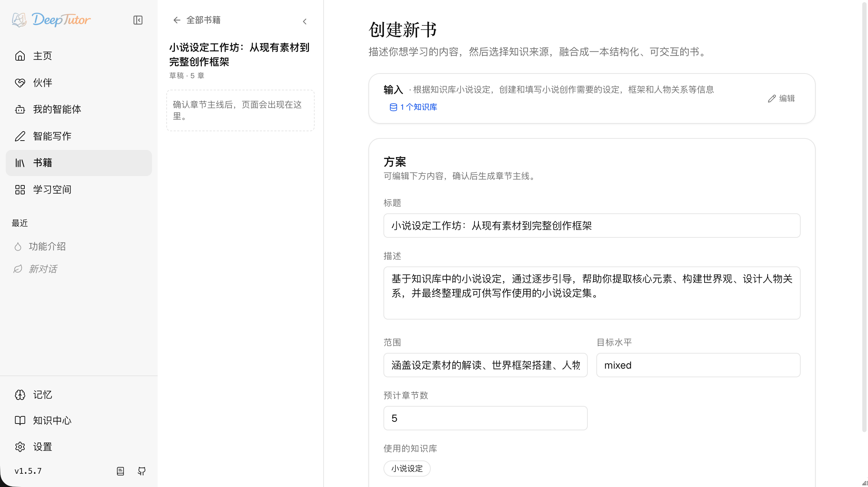
Task: Click the grid icon beside 学习空间
Action: click(20, 189)
